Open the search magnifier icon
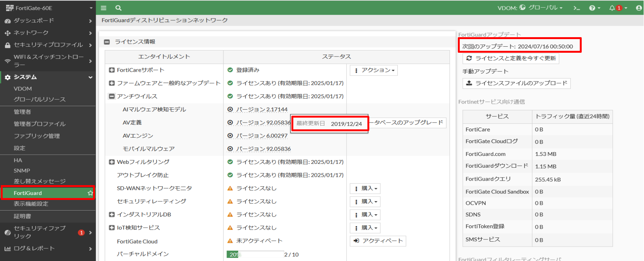Image resolution: width=644 pixels, height=261 pixels. click(x=119, y=8)
